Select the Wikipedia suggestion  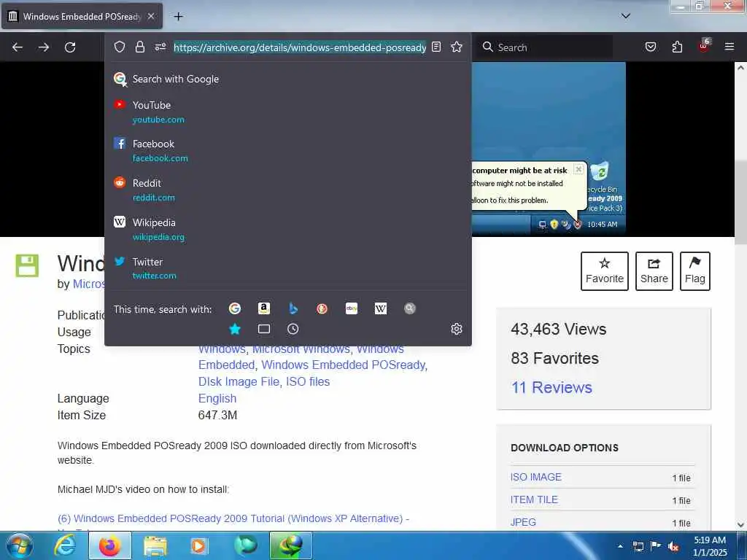pos(288,230)
